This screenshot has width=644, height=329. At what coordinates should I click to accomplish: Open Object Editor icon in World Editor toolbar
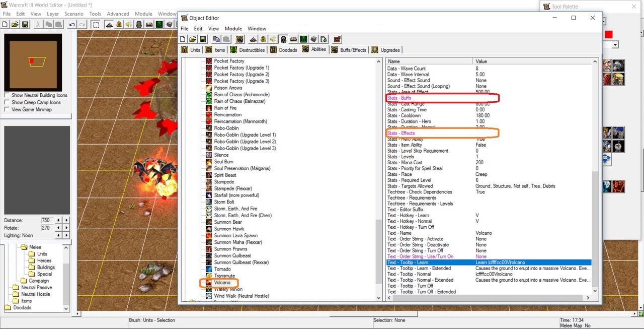(139, 24)
